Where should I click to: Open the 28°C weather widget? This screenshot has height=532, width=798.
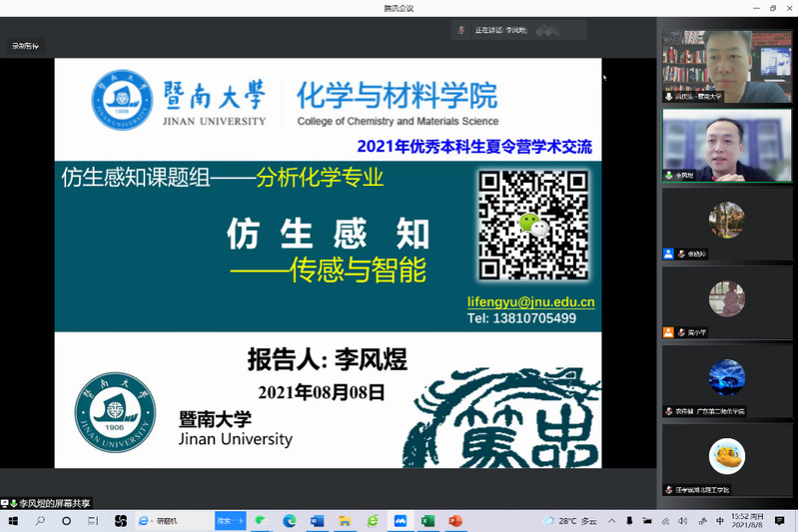(x=569, y=521)
